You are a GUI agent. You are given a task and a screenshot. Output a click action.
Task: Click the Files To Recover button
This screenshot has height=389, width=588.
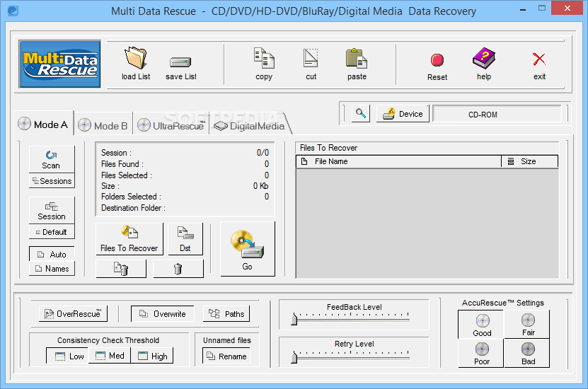(x=129, y=239)
